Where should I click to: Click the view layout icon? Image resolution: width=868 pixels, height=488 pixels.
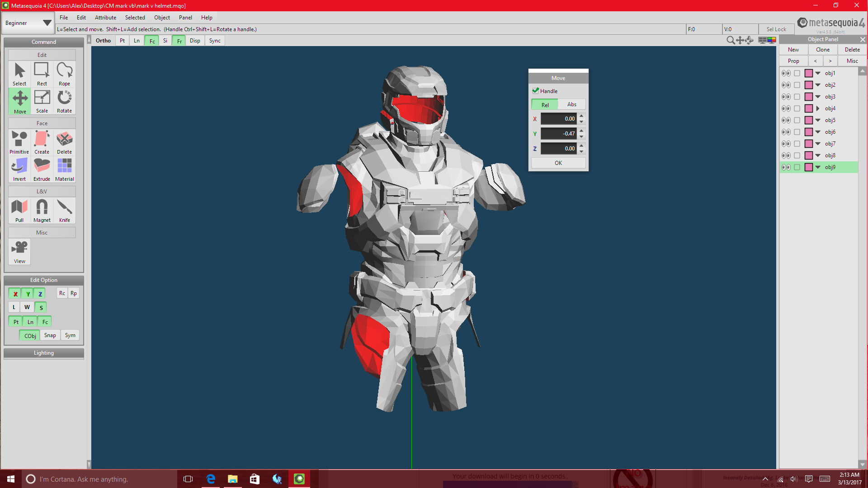(x=762, y=40)
